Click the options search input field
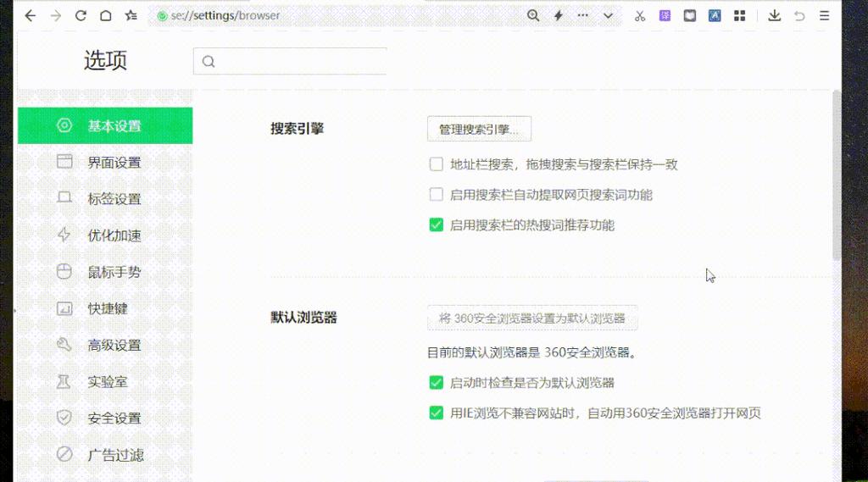The height and width of the screenshot is (482, 868). pos(290,61)
